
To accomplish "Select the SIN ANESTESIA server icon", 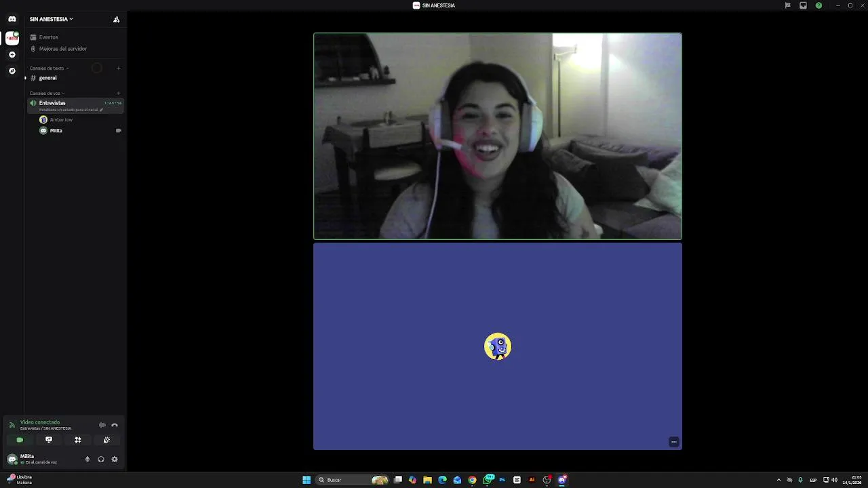I will [12, 39].
